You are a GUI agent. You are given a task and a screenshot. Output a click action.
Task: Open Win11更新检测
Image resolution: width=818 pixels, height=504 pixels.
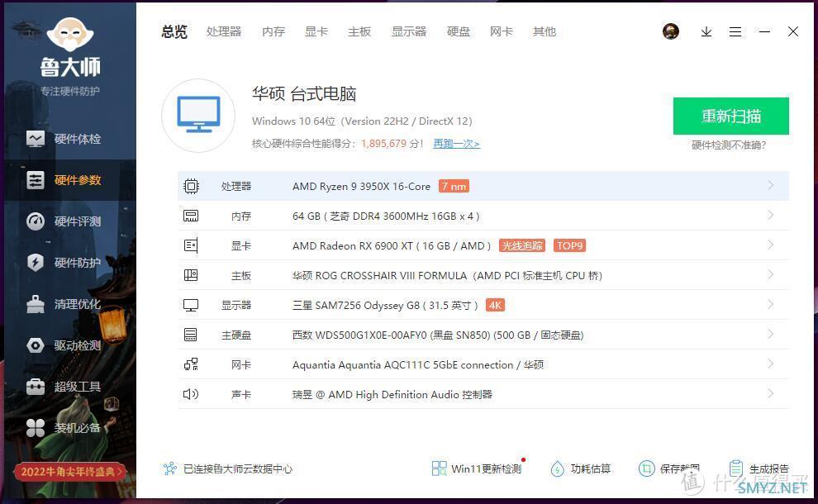coord(477,468)
